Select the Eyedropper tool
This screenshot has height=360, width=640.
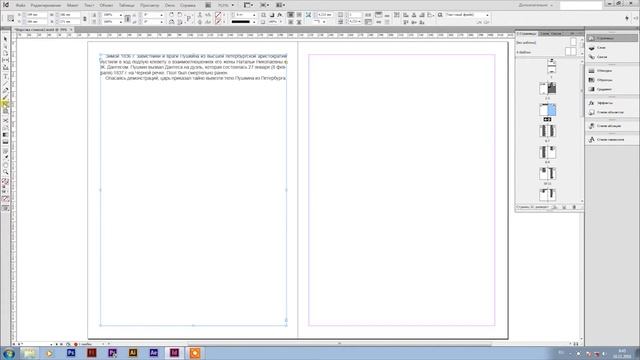click(5, 157)
